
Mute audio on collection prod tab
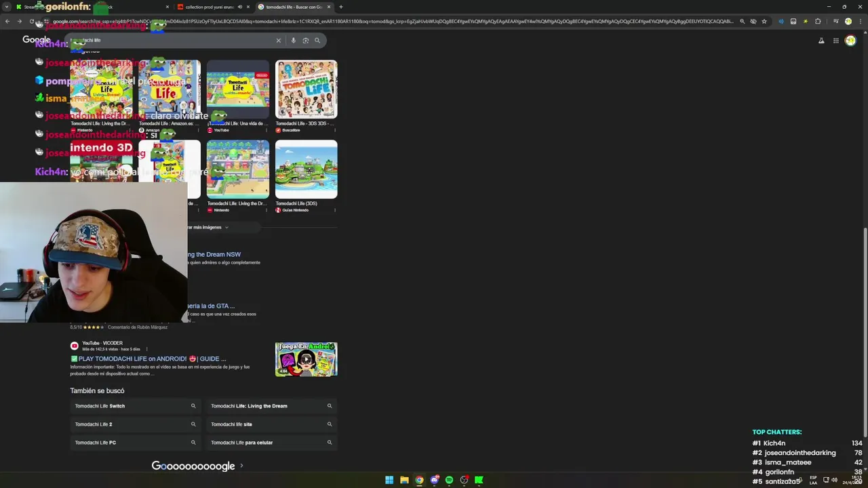[239, 7]
